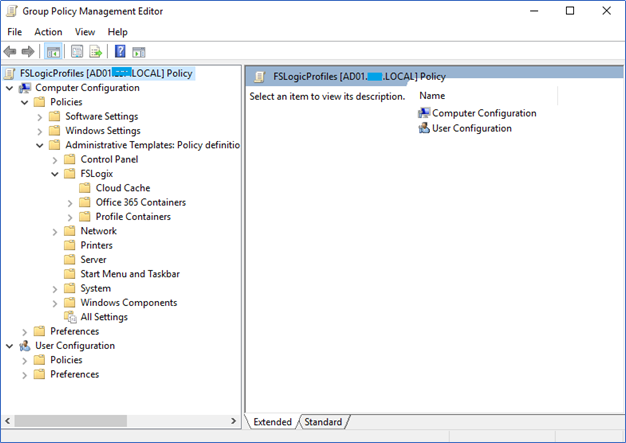The image size is (626, 443).
Task: Collapse the User Configuration node
Action: click(x=10, y=346)
